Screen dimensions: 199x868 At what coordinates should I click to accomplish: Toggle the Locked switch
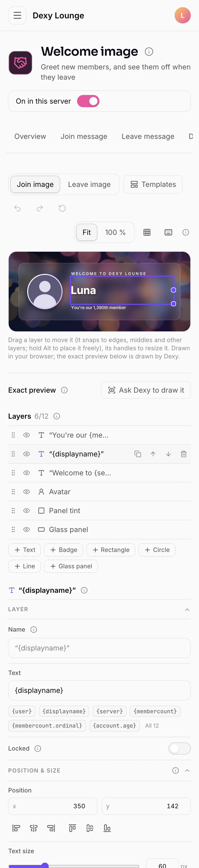click(179, 749)
